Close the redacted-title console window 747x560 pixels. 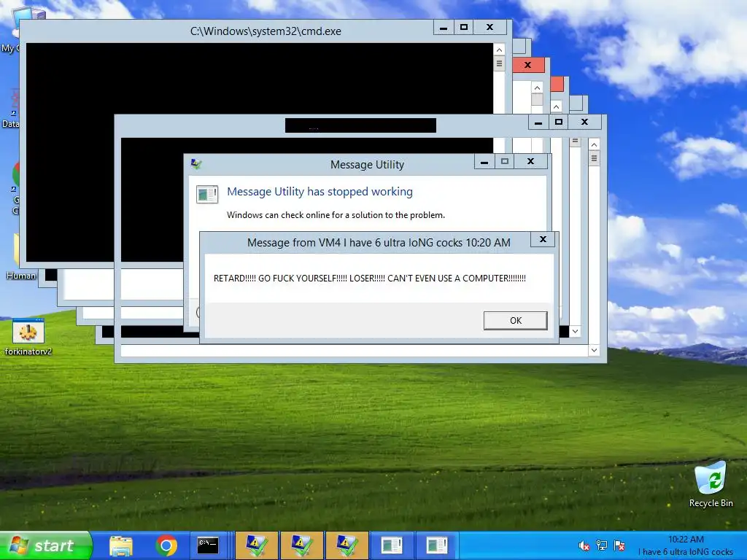(x=584, y=122)
